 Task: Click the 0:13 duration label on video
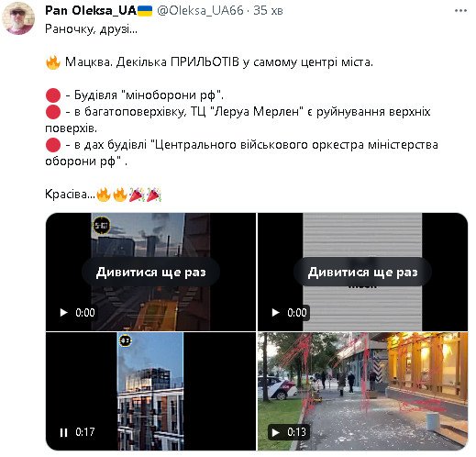296,432
